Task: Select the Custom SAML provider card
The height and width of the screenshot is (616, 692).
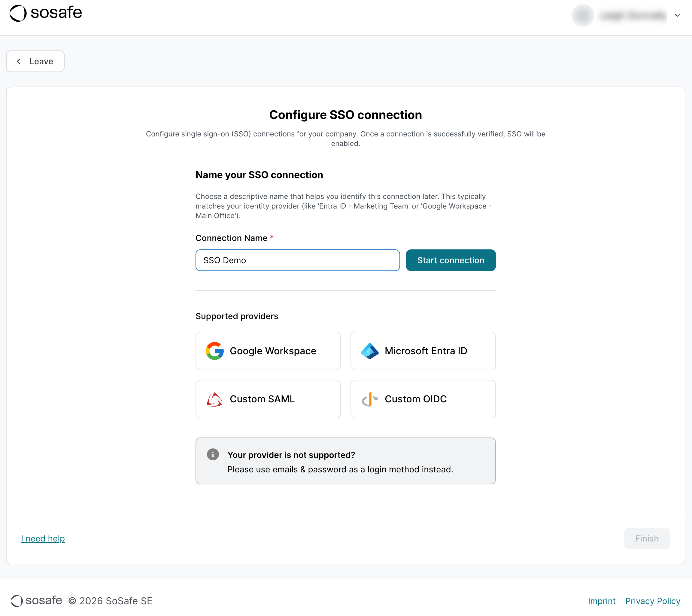Action: 268,399
